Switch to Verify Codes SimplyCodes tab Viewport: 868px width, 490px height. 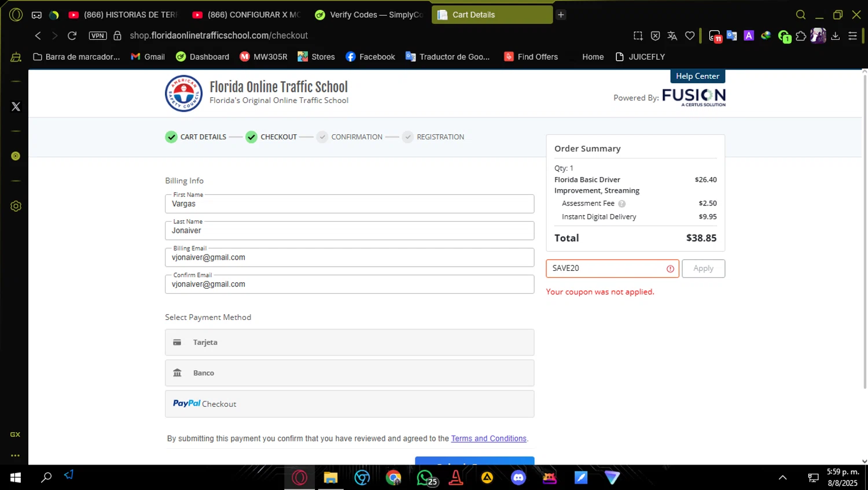369,15
